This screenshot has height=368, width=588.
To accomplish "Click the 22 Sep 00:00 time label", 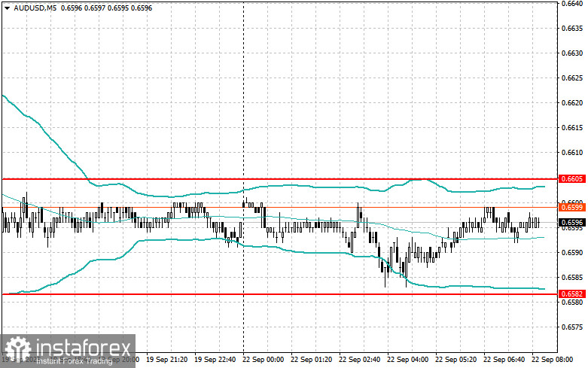I will pos(264,360).
